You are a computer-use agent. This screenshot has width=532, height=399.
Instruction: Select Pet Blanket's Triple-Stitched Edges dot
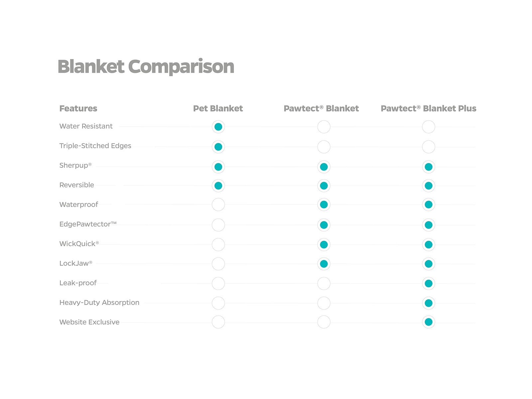click(218, 147)
